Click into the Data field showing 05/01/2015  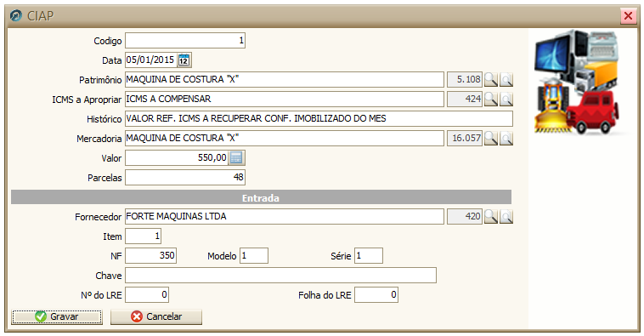point(151,60)
